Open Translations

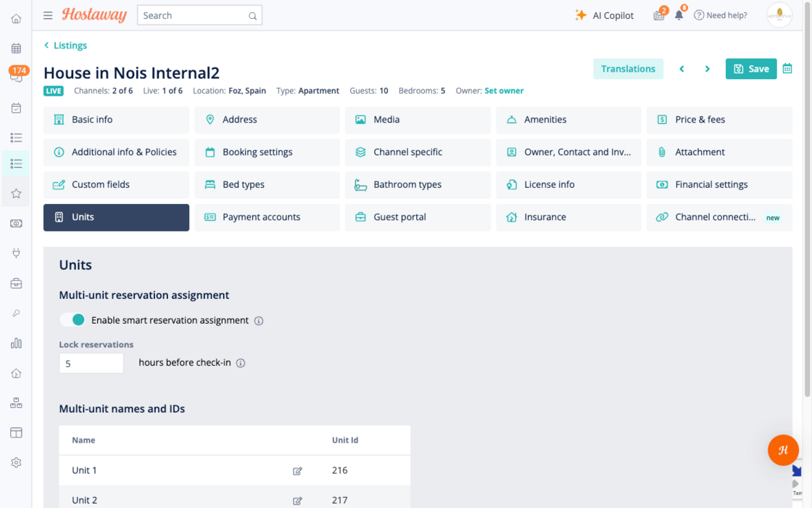pos(628,69)
